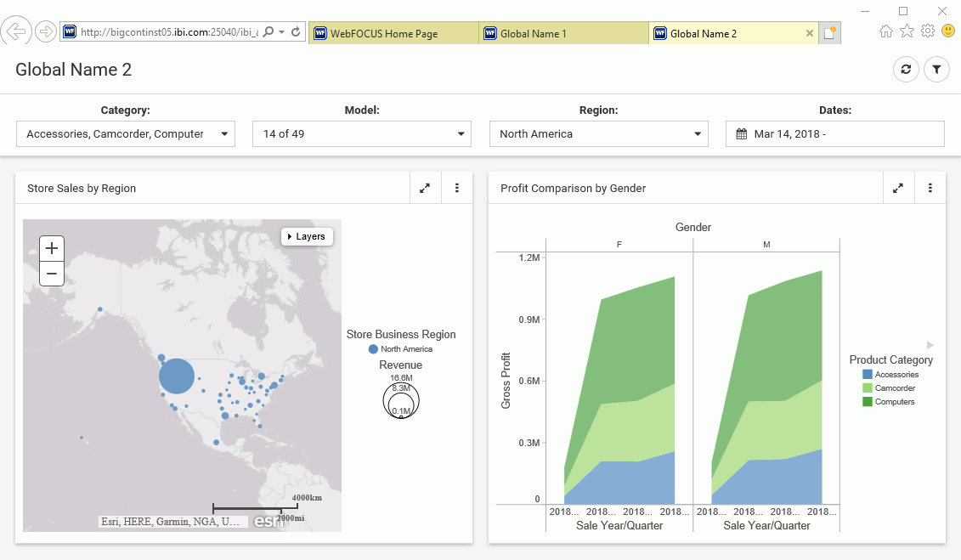The height and width of the screenshot is (560, 961).
Task: Maximize the Profit Comparison by Gender panel
Action: click(x=898, y=189)
